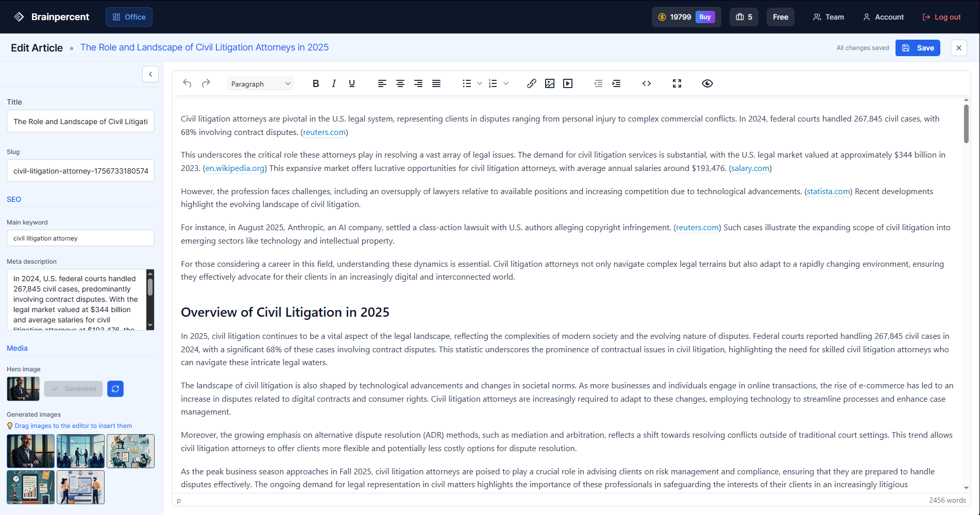Insert numbered list

coord(493,83)
